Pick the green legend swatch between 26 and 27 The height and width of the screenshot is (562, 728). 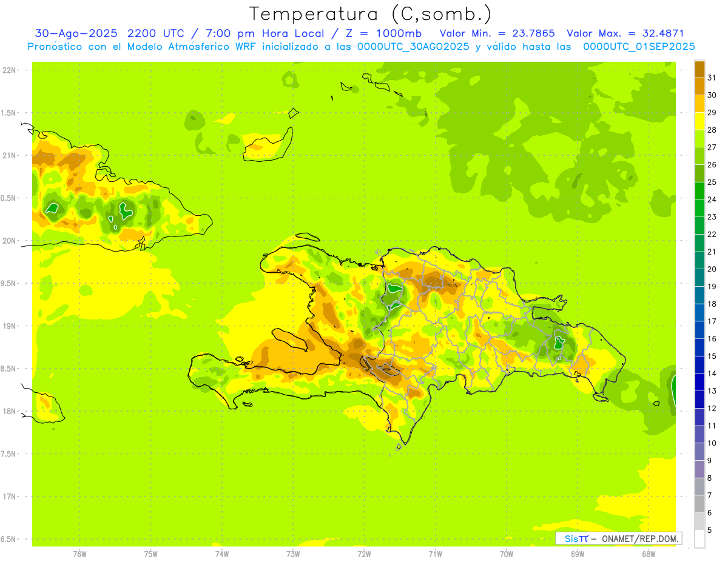(x=699, y=155)
